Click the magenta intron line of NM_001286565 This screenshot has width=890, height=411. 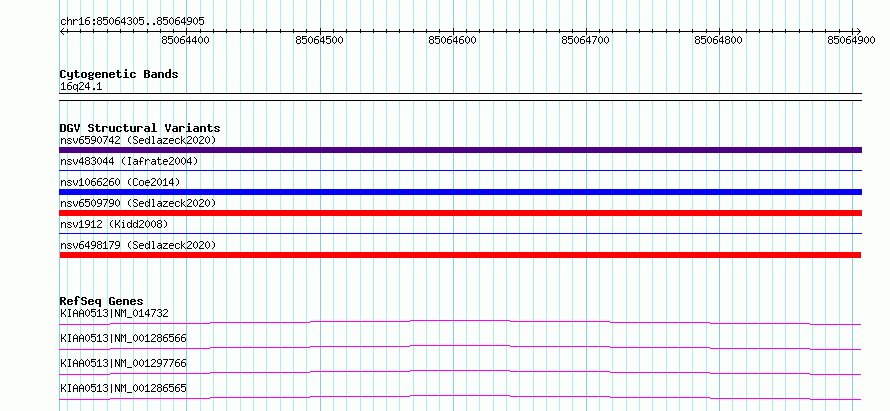point(460,396)
